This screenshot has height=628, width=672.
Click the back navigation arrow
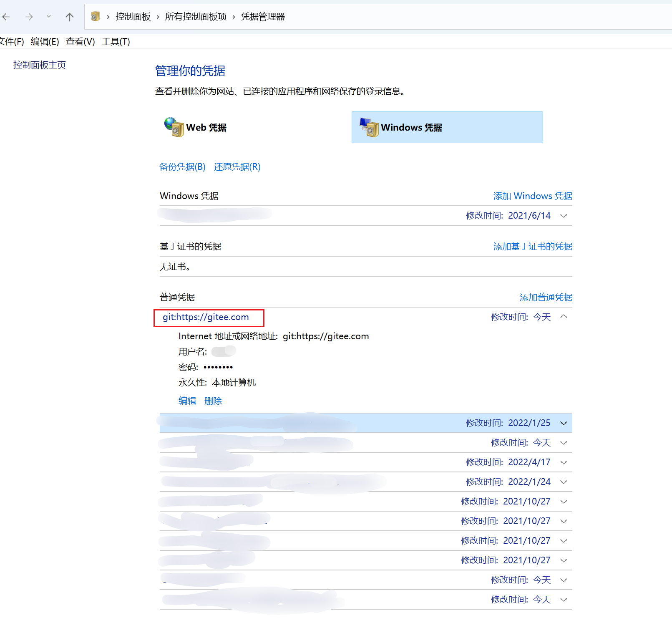coord(7,17)
